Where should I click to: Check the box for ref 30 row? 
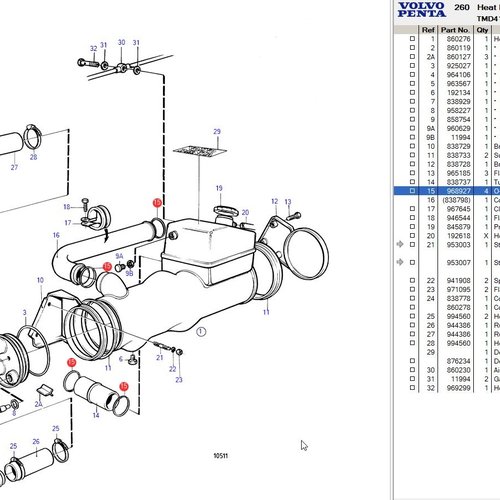[412, 370]
